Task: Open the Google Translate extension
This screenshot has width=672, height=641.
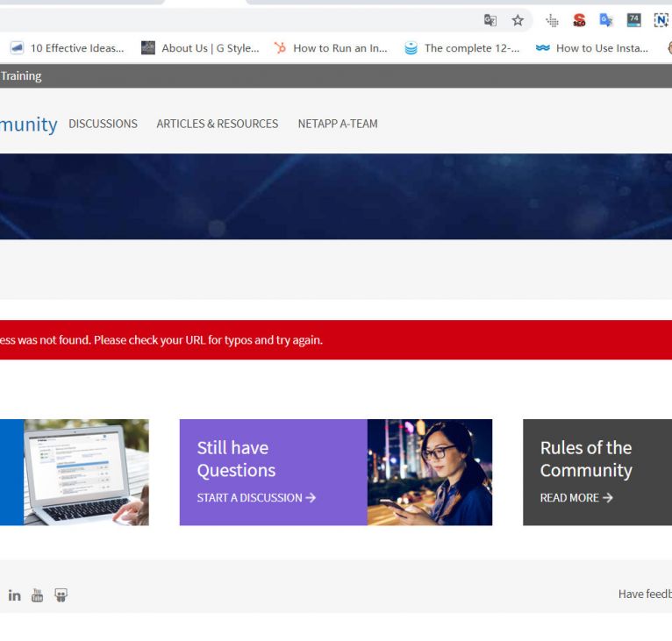Action: click(x=606, y=20)
